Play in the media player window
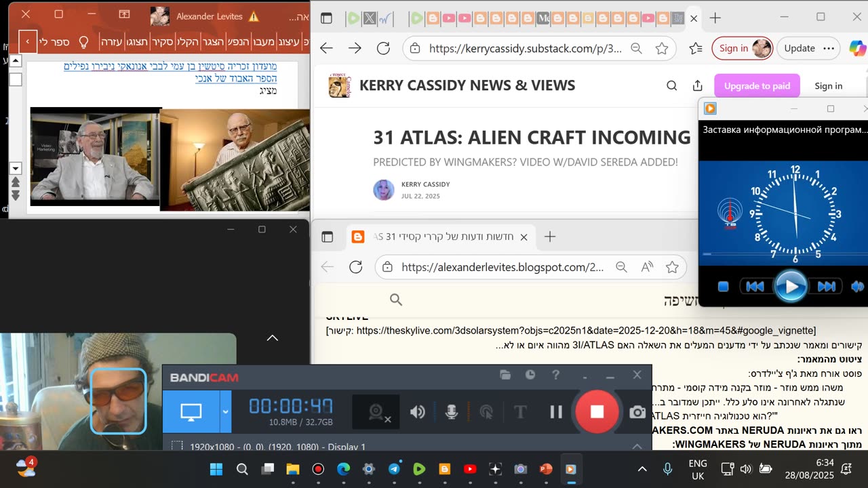 pos(791,286)
